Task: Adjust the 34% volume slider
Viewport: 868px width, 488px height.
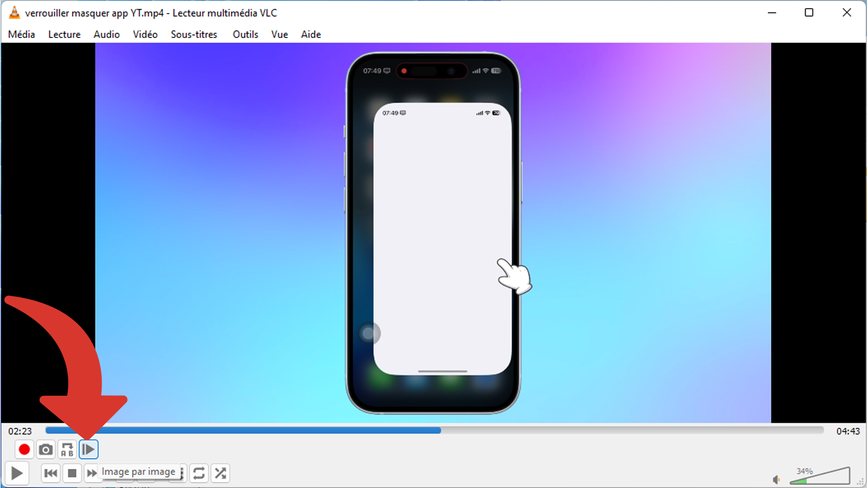Action: [x=820, y=476]
